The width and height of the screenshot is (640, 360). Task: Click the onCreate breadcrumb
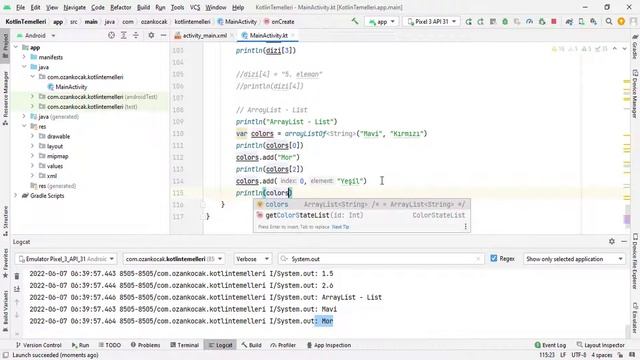(282, 22)
